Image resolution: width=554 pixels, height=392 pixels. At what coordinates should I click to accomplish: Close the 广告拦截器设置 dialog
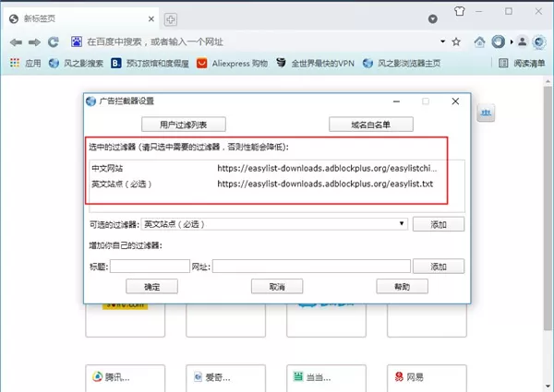click(x=455, y=101)
